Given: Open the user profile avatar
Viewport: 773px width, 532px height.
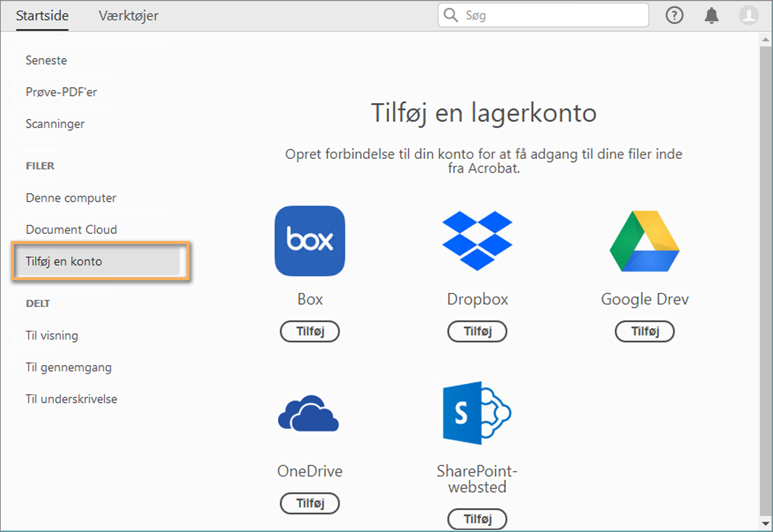Looking at the screenshot, I should [x=748, y=15].
